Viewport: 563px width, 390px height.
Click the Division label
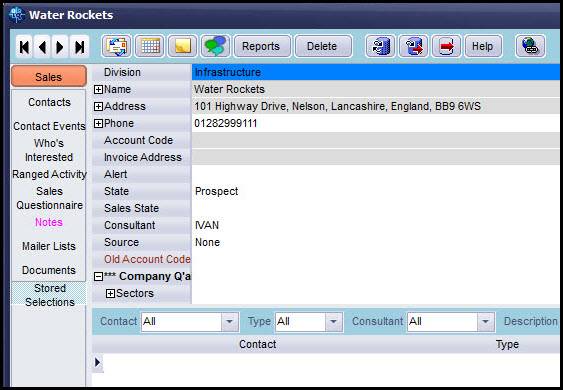[x=122, y=72]
